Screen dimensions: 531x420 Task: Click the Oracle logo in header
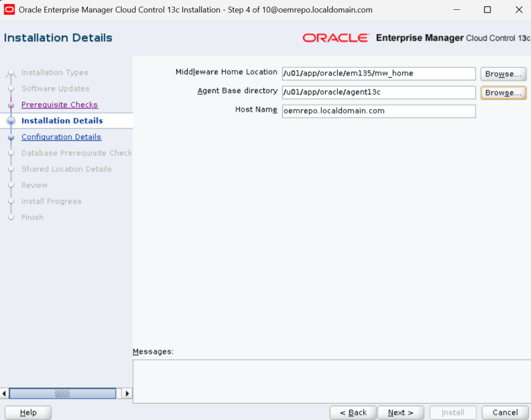[x=336, y=38]
